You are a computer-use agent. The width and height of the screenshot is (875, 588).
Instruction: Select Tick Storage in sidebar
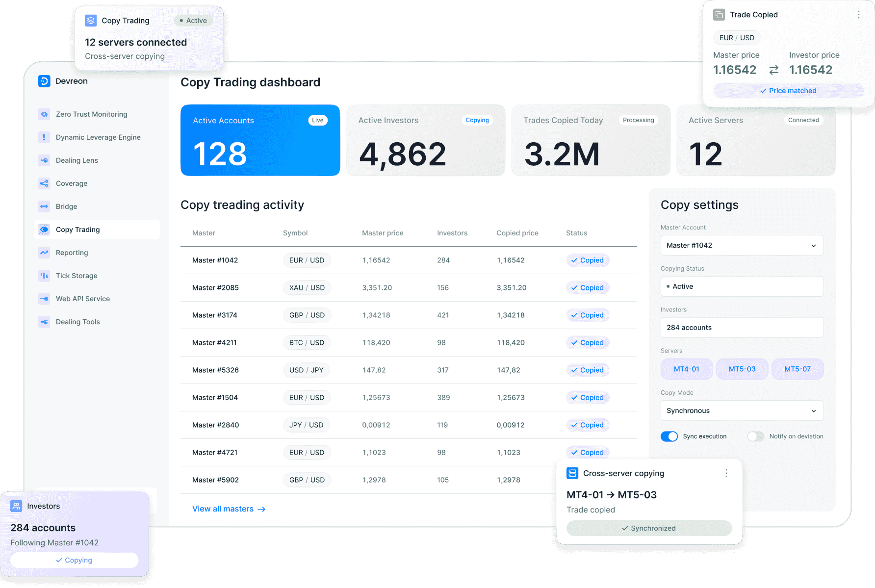tap(98, 276)
